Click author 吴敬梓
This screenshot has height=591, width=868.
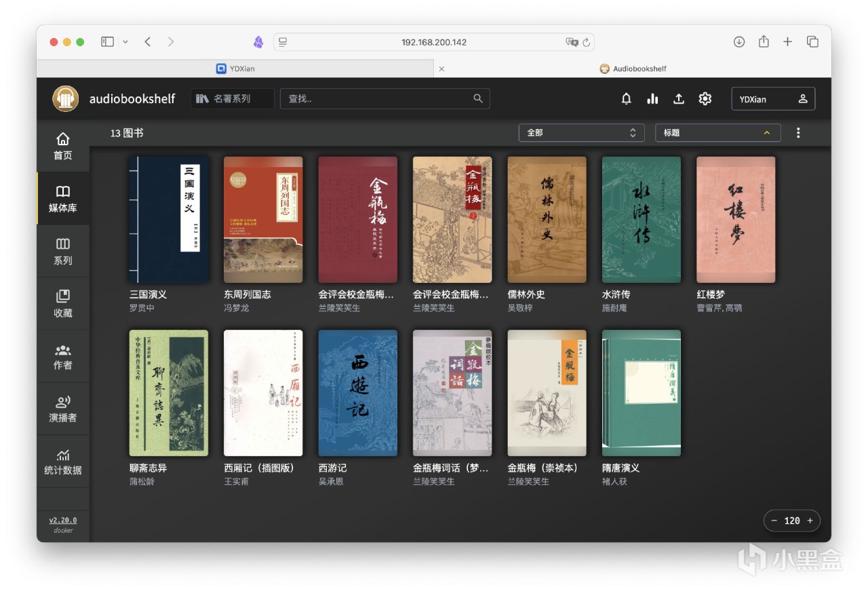click(521, 308)
